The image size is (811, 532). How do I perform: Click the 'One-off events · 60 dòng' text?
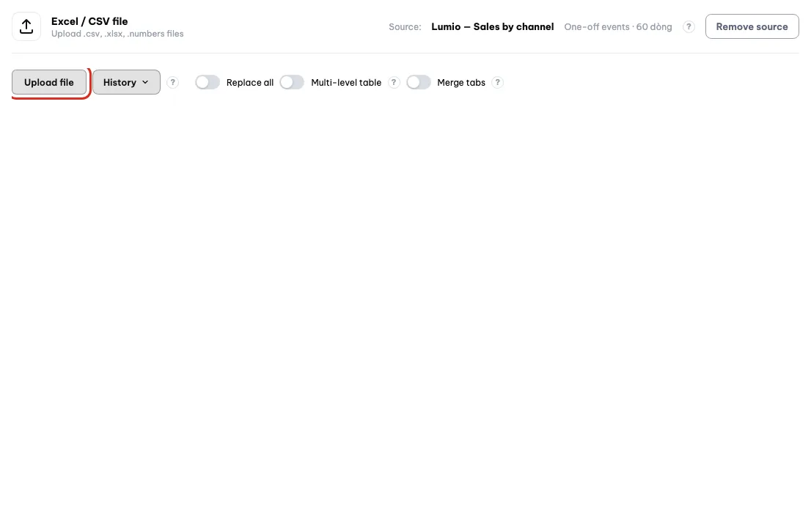(x=618, y=27)
